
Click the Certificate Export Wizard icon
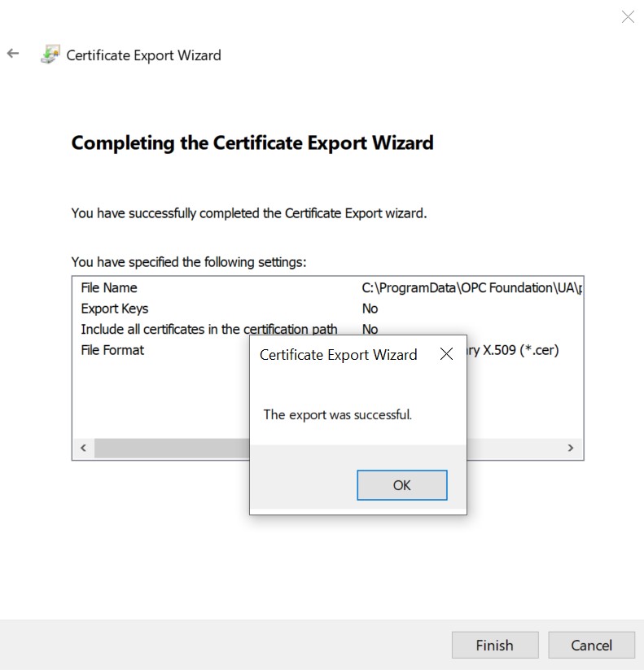tap(50, 55)
